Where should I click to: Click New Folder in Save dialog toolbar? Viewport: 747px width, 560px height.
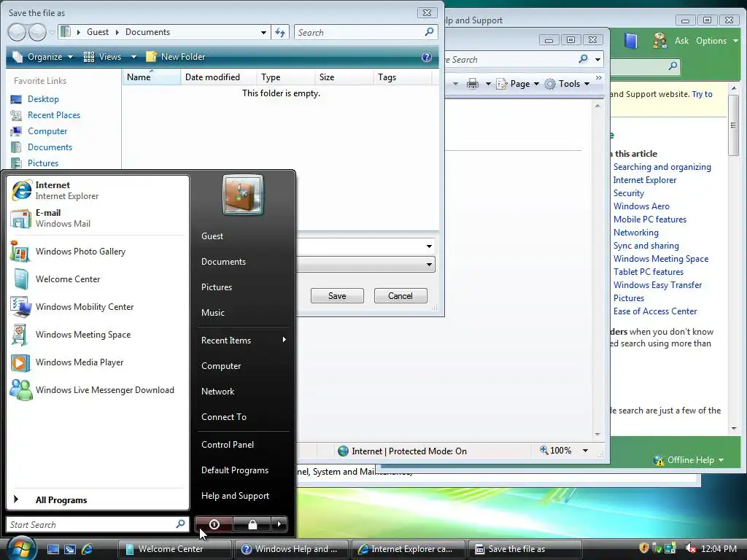[175, 57]
